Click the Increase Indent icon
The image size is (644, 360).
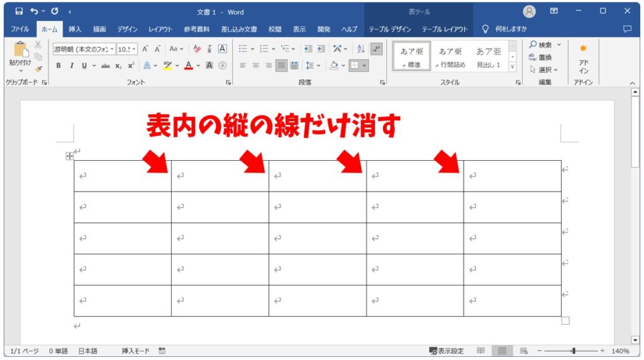(x=321, y=49)
